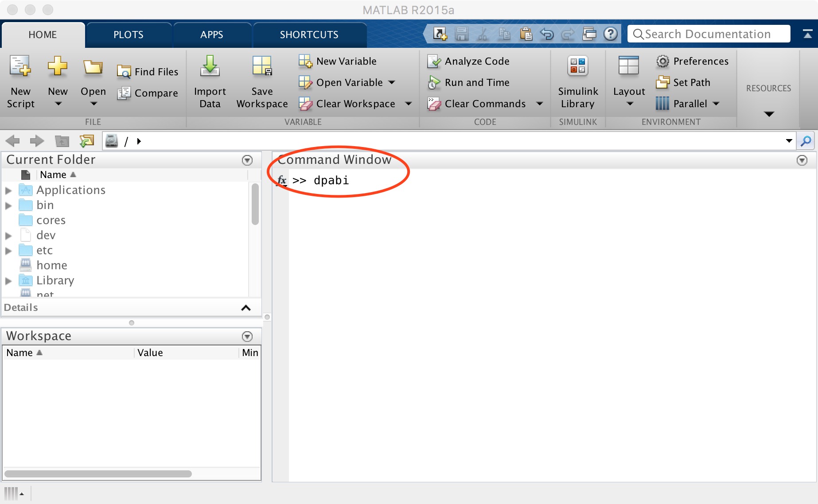Click the Help question mark icon
Image resolution: width=818 pixels, height=504 pixels.
611,34
